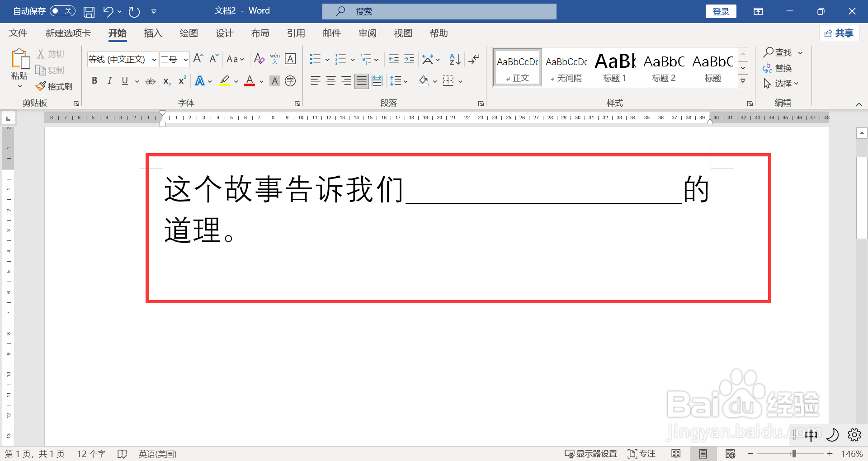Apply bold formatting to text
Screen dimensions: 868x461
point(94,81)
